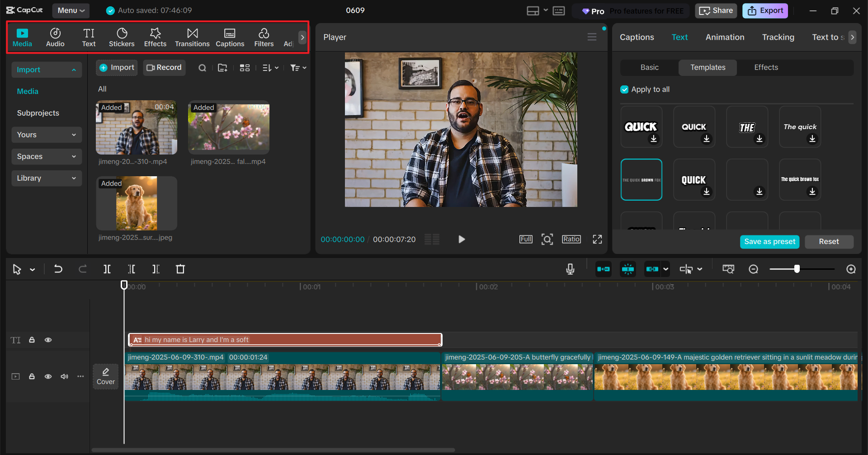Delete the selected clip with trash icon
Image resolution: width=868 pixels, height=455 pixels.
tap(180, 269)
